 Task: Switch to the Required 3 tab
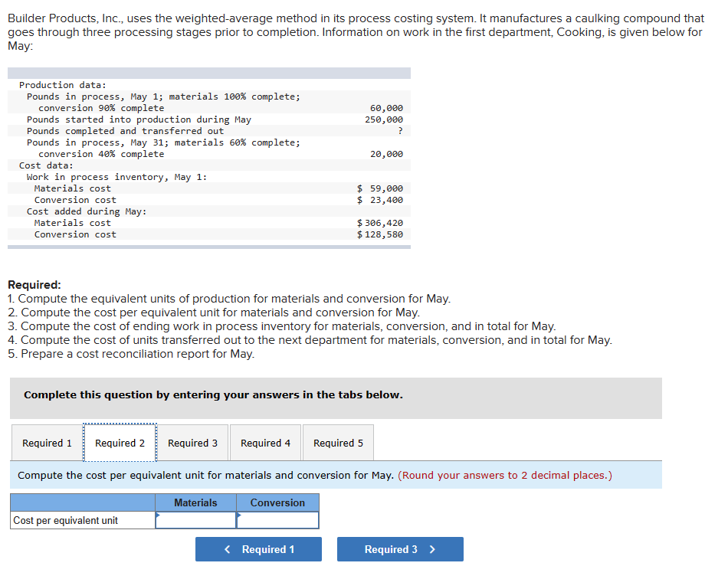[x=192, y=443]
